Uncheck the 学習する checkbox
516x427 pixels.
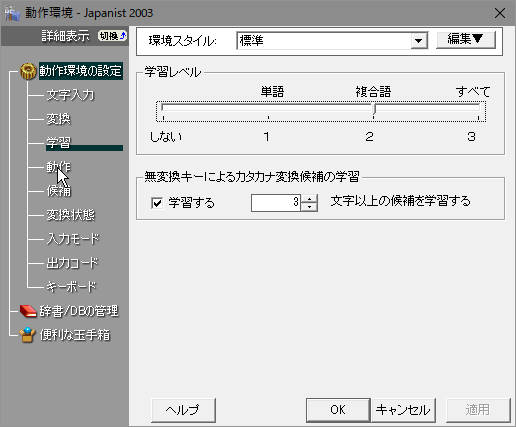point(157,203)
